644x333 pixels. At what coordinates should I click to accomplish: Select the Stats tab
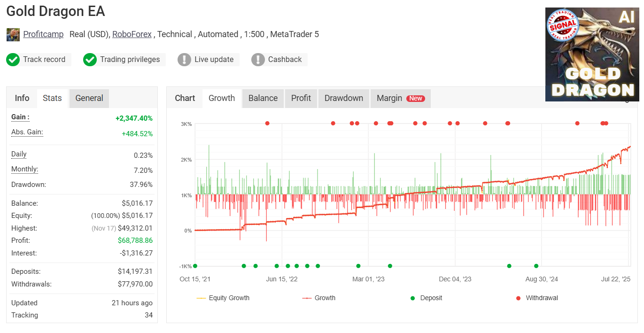point(52,98)
